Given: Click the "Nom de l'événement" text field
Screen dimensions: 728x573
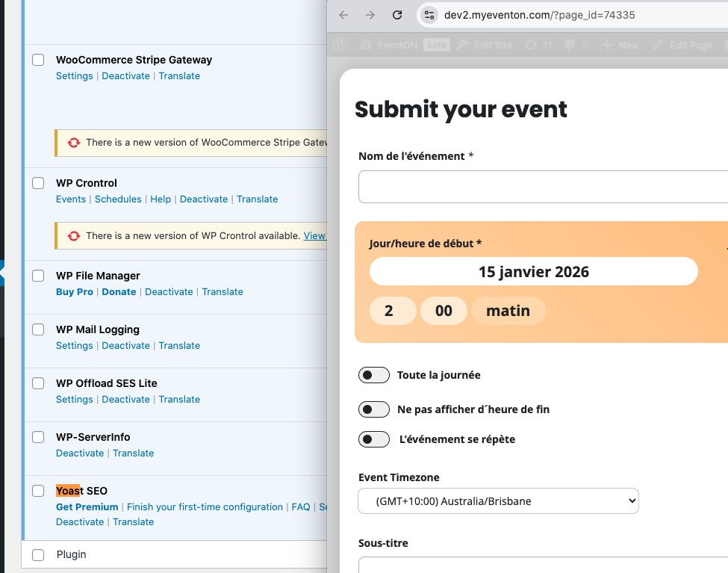Looking at the screenshot, I should tap(543, 187).
